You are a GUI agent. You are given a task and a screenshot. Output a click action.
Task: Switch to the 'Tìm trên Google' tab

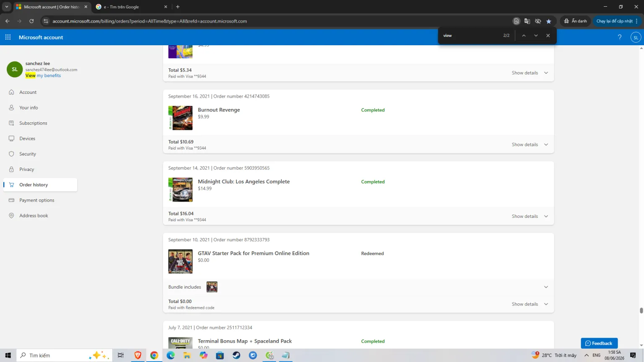pos(131,7)
